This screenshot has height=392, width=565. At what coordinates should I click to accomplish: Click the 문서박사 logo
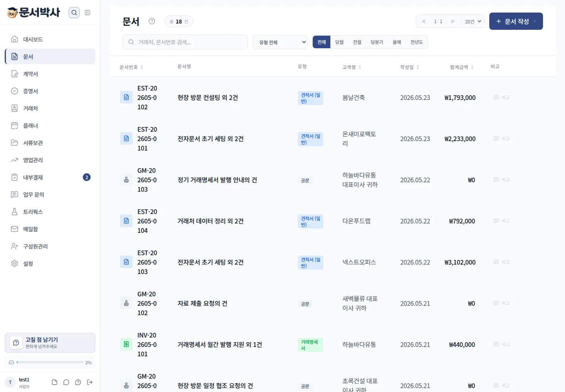(34, 13)
